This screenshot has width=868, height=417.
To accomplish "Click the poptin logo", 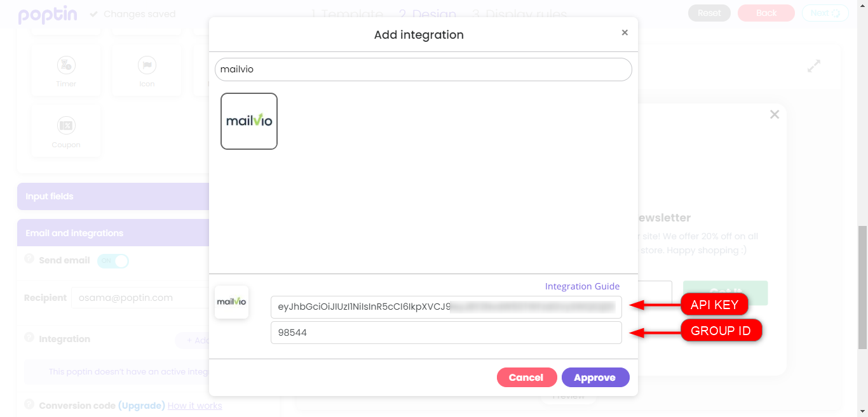I will [x=48, y=14].
